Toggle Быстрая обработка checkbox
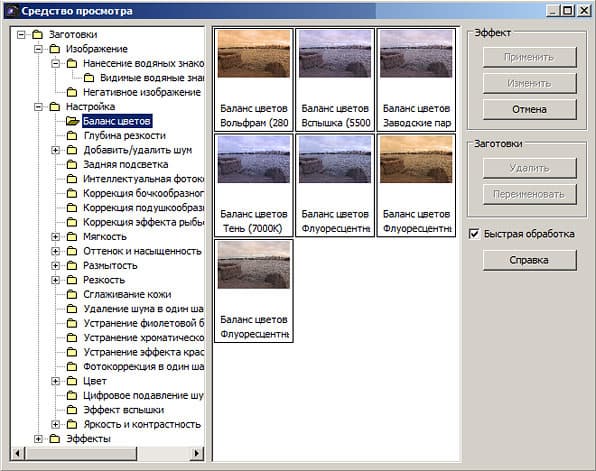This screenshot has width=596, height=471. [474, 234]
